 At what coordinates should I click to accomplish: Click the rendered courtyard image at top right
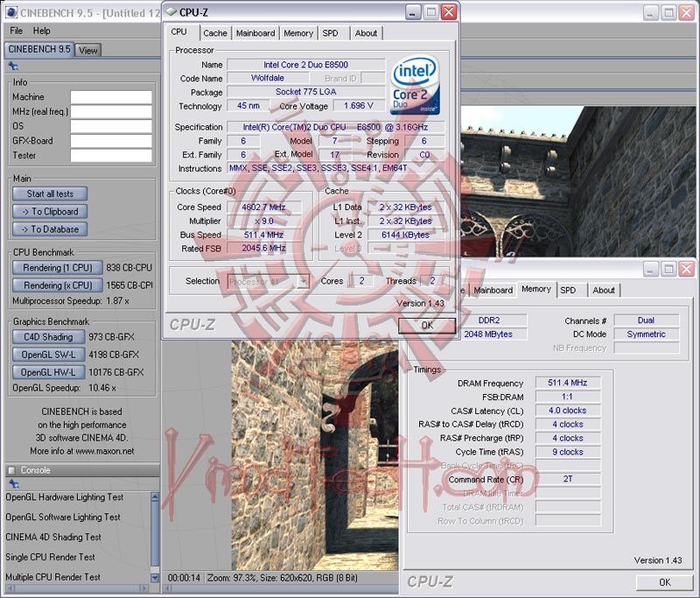coord(578,181)
